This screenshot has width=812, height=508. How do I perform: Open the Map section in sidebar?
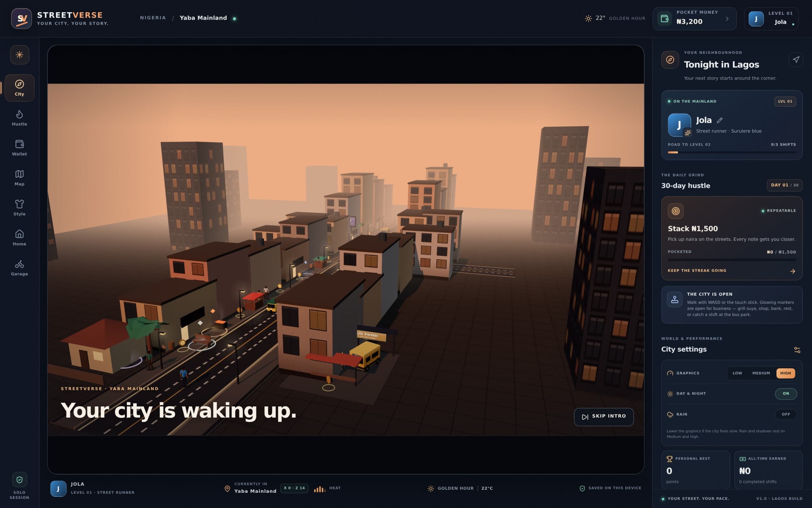point(19,178)
